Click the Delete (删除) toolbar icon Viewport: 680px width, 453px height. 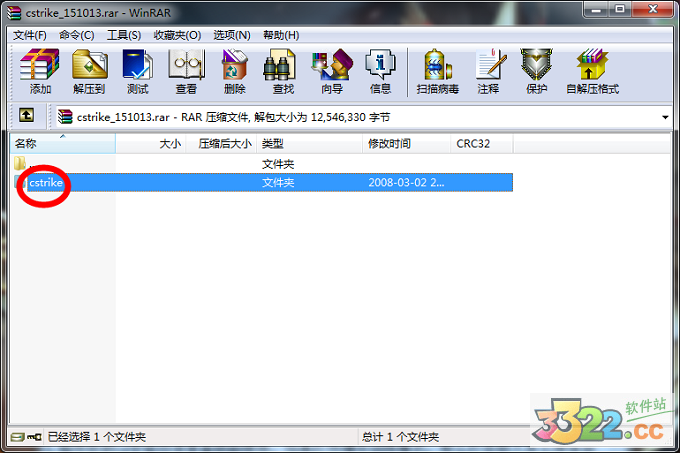pos(235,71)
